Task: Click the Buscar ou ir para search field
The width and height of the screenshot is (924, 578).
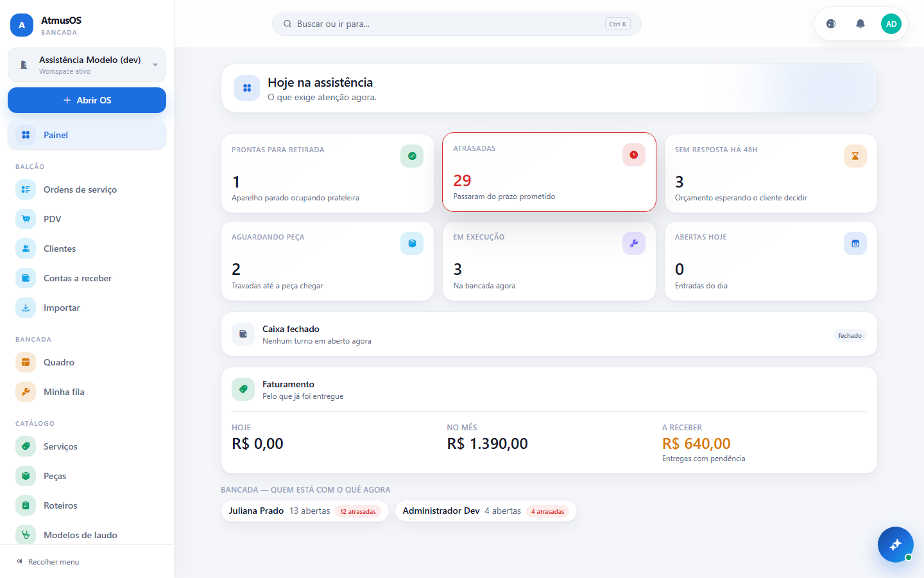Action: click(x=457, y=24)
